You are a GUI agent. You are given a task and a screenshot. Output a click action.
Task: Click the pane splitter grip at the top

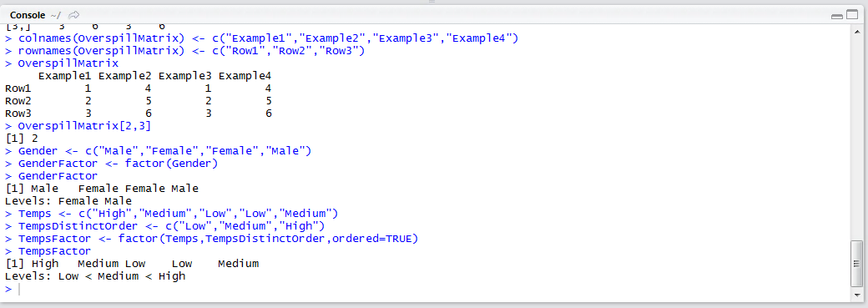(x=431, y=3)
